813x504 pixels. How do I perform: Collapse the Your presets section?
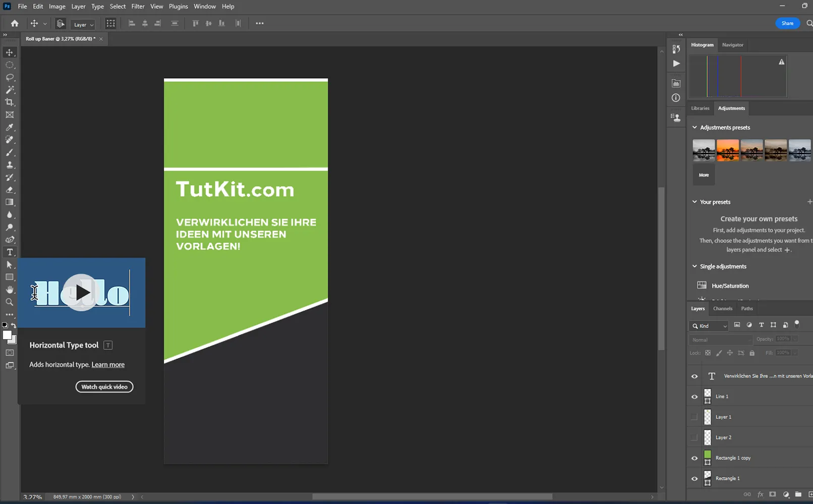coord(694,202)
